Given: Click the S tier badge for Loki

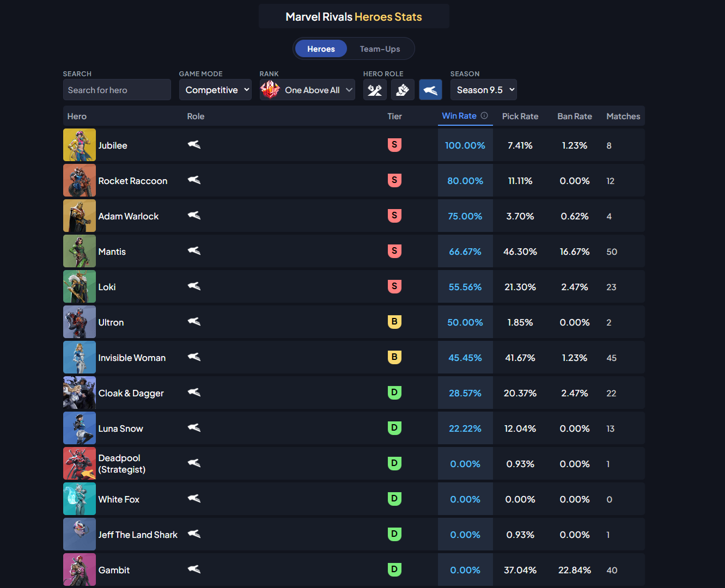Looking at the screenshot, I should [x=394, y=286].
